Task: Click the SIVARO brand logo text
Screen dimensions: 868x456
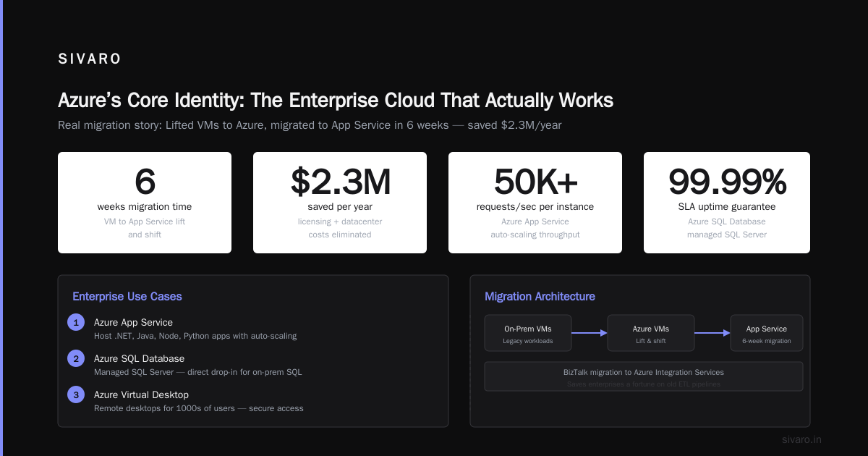Action: (x=90, y=59)
